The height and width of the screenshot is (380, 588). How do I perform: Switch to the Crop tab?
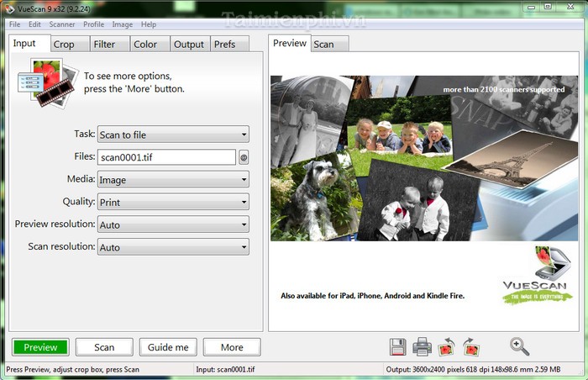(x=64, y=45)
